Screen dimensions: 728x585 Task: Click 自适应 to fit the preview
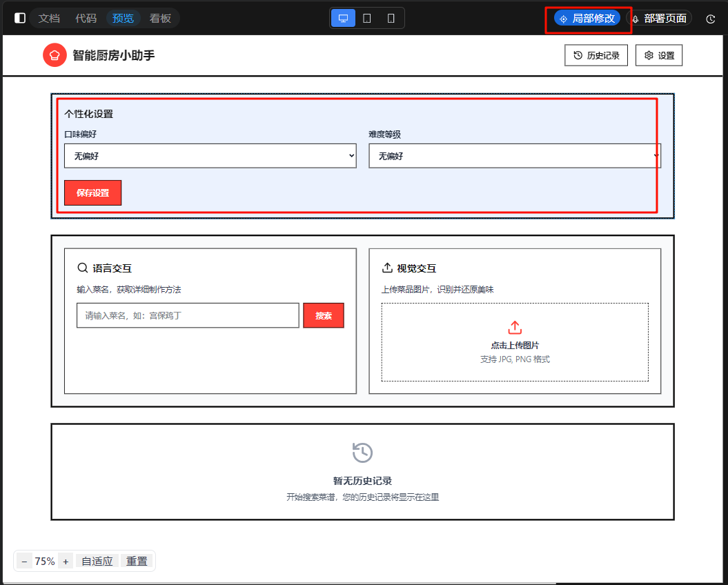97,561
